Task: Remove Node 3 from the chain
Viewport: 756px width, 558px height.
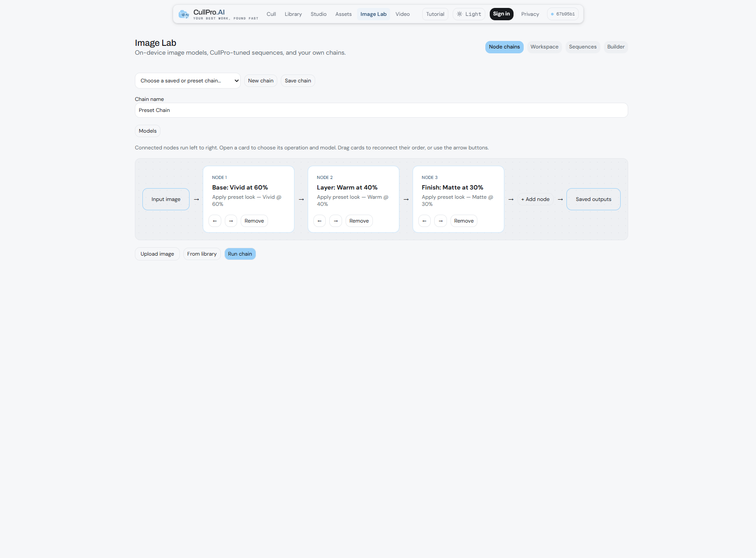Action: pyautogui.click(x=464, y=221)
